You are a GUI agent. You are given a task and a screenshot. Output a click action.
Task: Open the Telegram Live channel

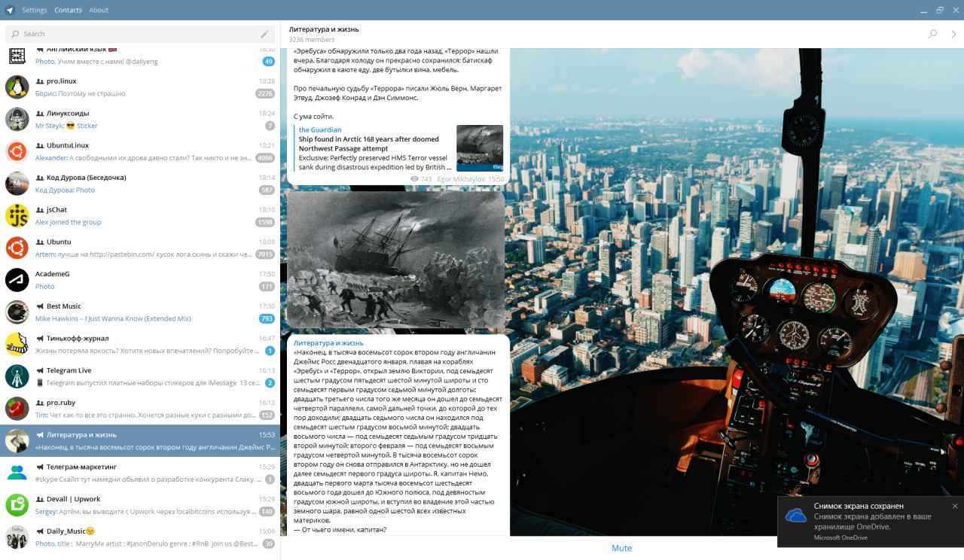[x=140, y=376]
